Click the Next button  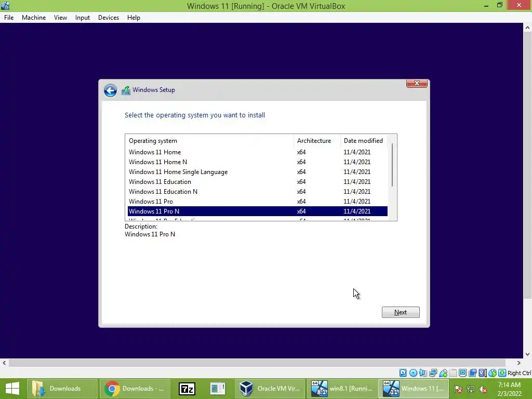point(401,312)
